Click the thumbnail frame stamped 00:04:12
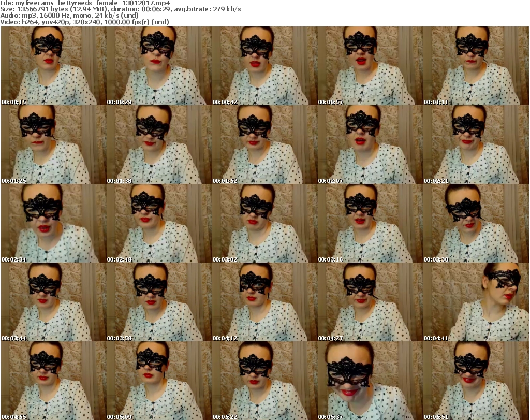 point(264,302)
